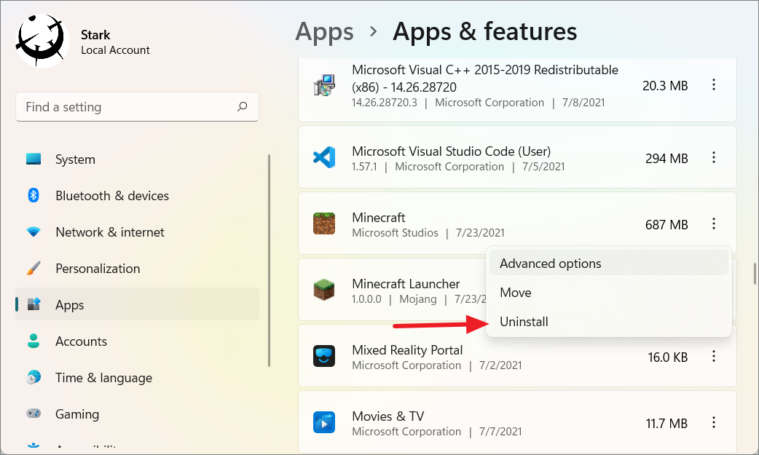Click the Network wifi icon

(33, 232)
